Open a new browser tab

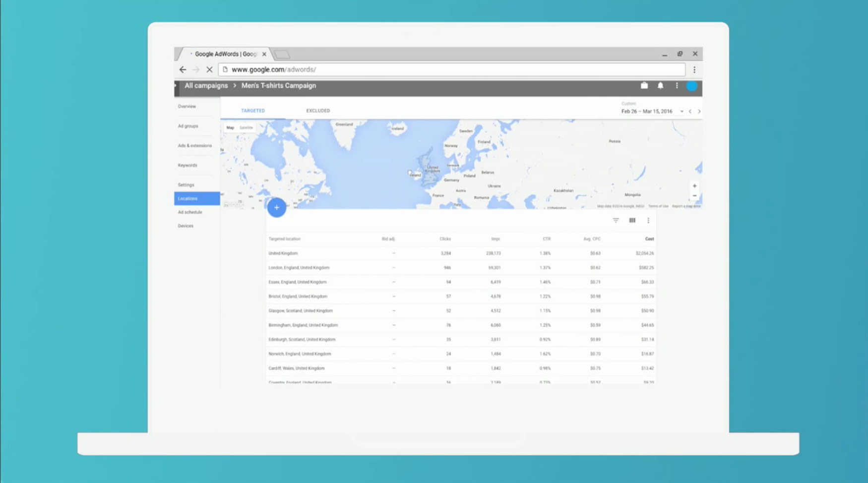282,54
